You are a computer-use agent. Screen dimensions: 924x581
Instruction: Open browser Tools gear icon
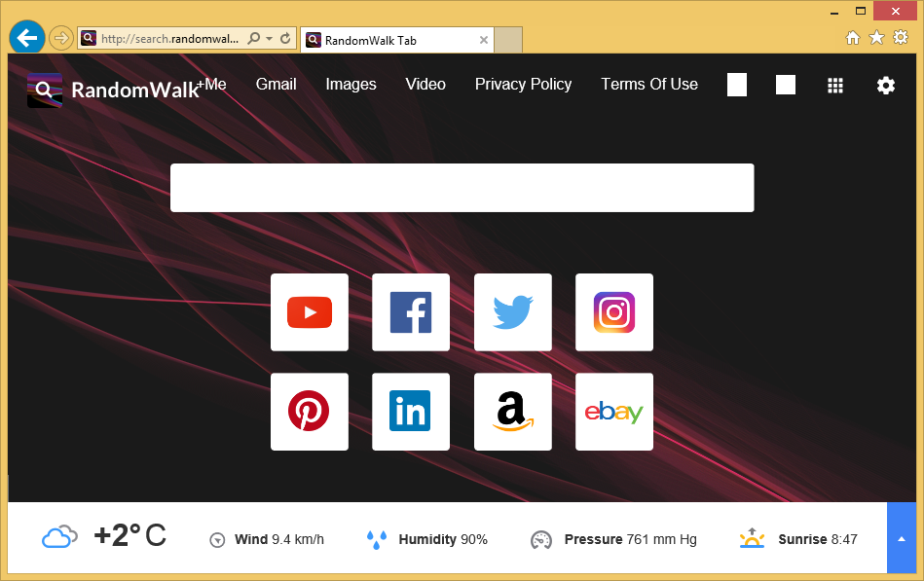pyautogui.click(x=901, y=37)
